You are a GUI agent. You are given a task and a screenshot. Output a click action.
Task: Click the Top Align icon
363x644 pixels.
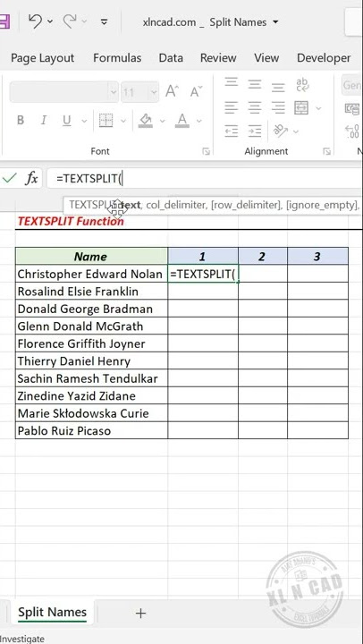pos(232,82)
